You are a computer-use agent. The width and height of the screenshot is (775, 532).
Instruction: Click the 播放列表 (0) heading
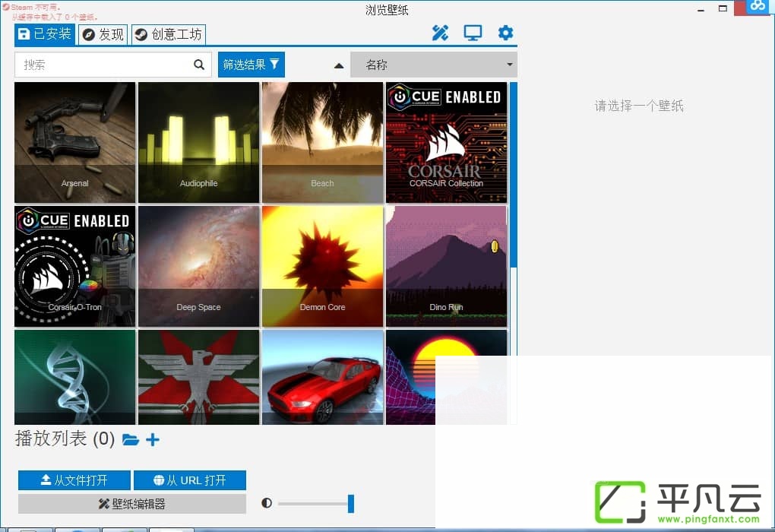pyautogui.click(x=65, y=439)
